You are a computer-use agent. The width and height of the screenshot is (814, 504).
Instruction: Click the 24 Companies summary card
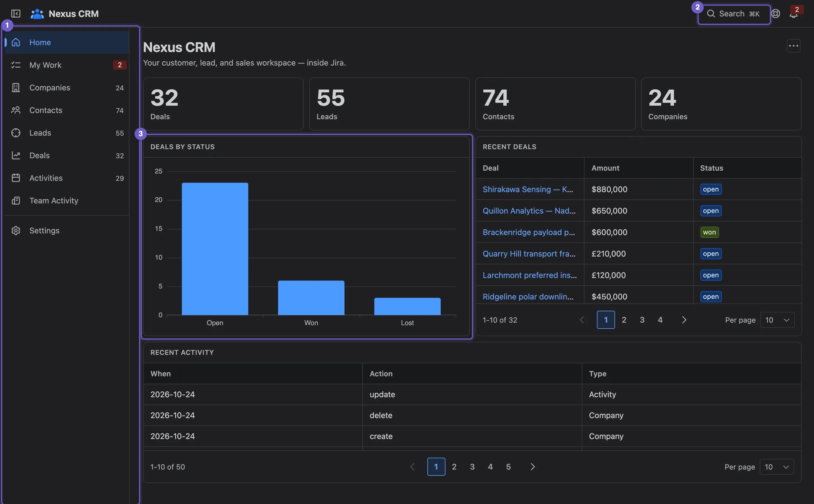click(x=721, y=104)
